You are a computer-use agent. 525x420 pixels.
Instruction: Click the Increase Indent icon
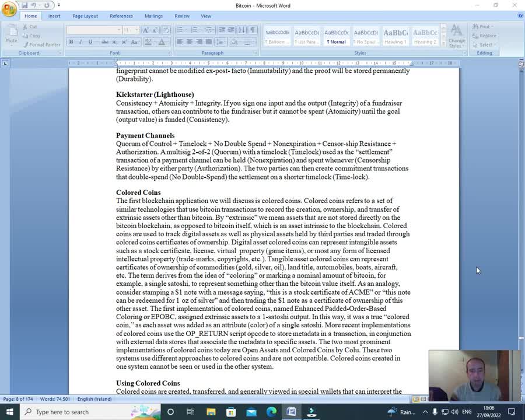coord(231,30)
